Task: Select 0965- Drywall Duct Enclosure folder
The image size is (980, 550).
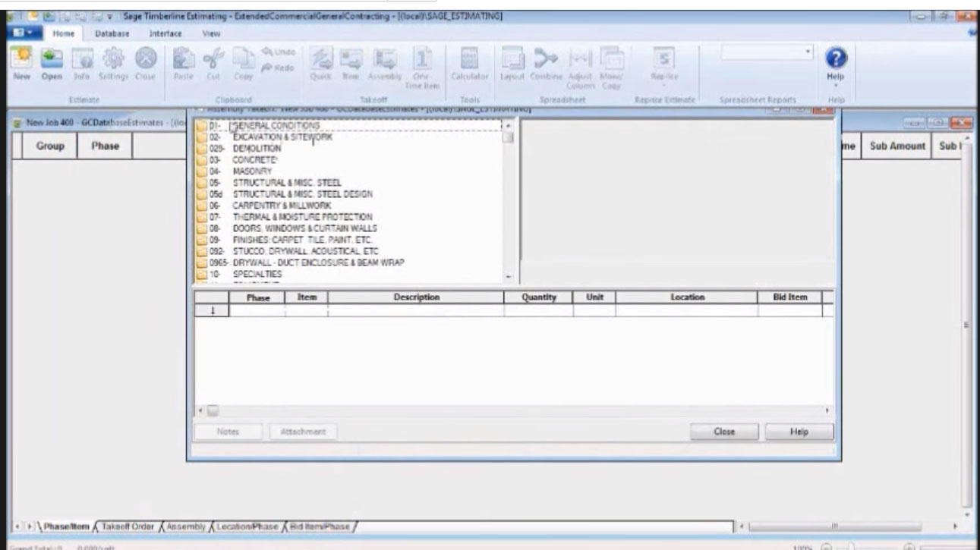Action: [301, 262]
